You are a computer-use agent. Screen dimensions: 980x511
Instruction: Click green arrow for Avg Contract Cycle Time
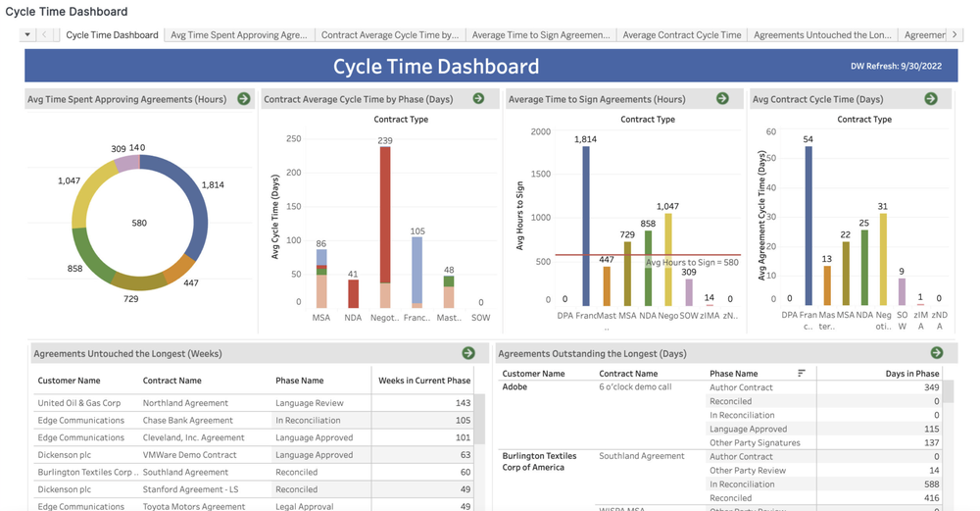point(931,99)
